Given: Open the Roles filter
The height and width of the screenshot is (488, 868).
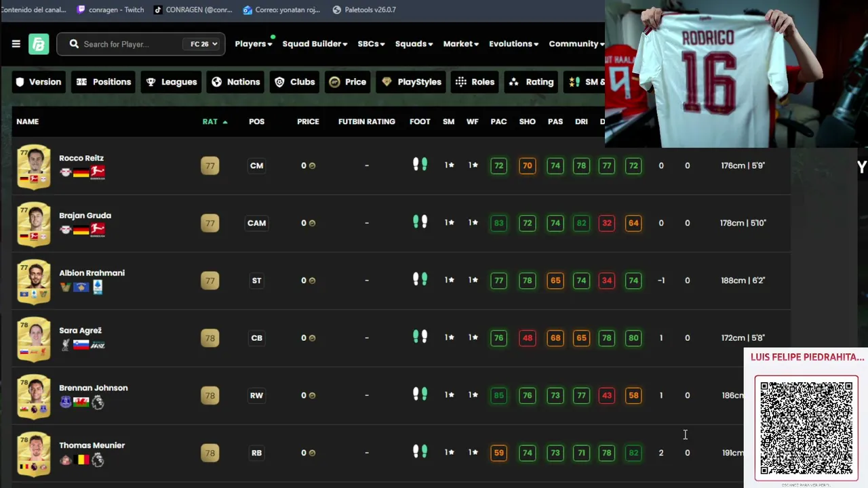Looking at the screenshot, I should coord(475,82).
